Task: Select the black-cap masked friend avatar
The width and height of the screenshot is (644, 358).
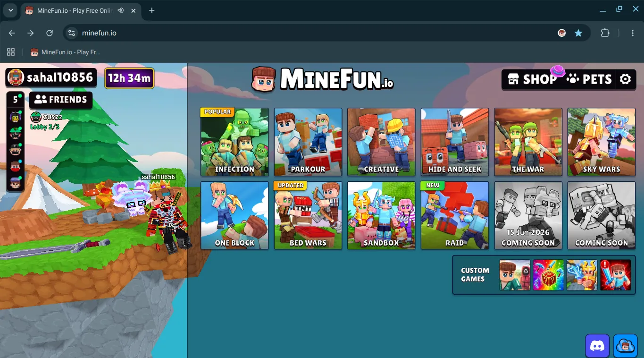Action: coord(16,150)
